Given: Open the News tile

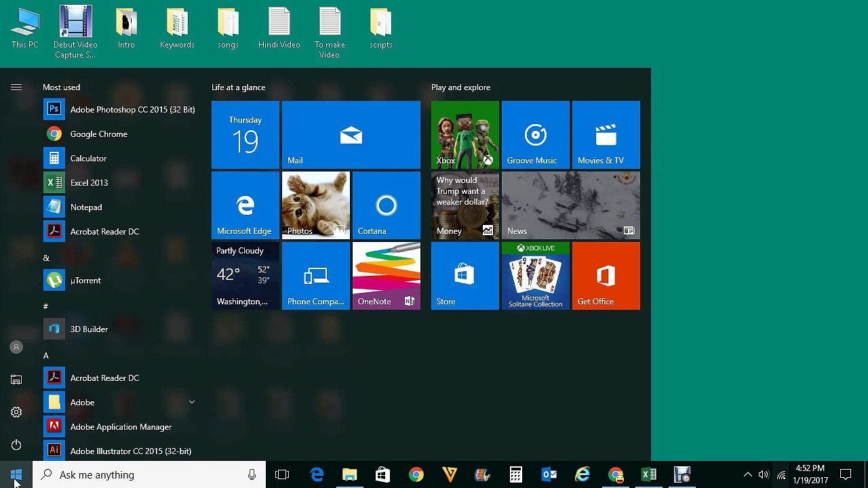Looking at the screenshot, I should pyautogui.click(x=571, y=205).
